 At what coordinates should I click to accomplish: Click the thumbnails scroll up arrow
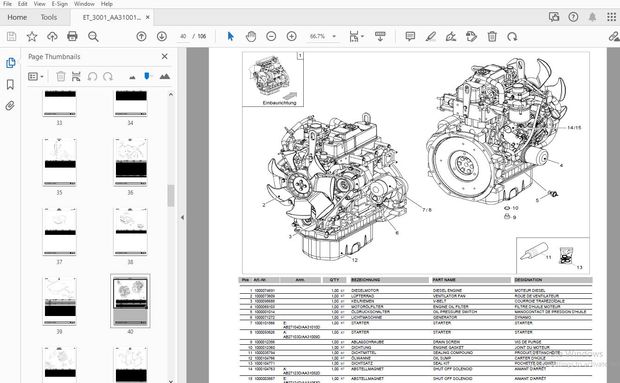(x=171, y=94)
